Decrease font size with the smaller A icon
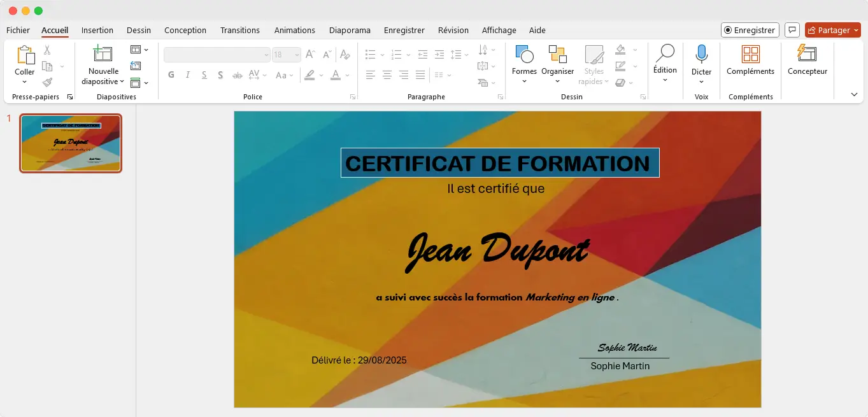The height and width of the screenshot is (417, 868). click(x=327, y=55)
